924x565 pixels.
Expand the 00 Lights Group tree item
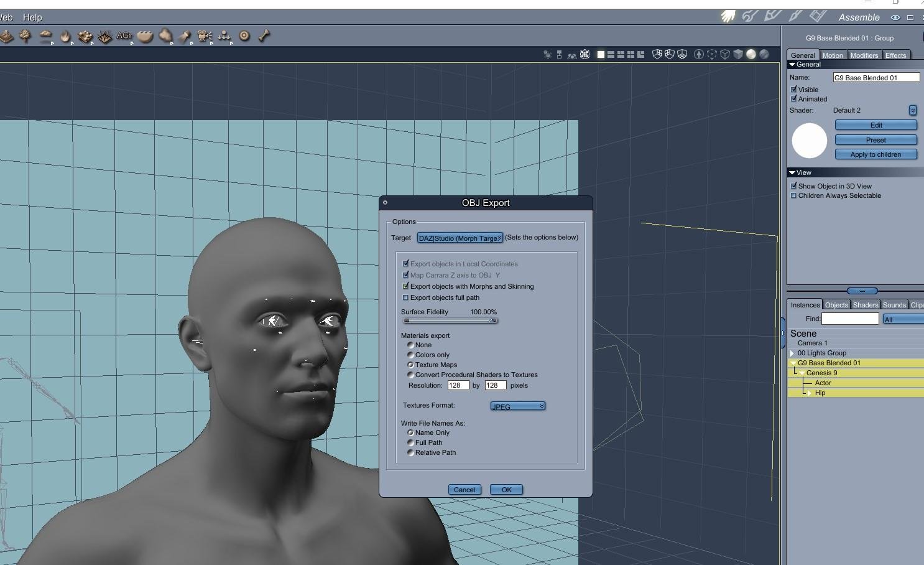(792, 353)
